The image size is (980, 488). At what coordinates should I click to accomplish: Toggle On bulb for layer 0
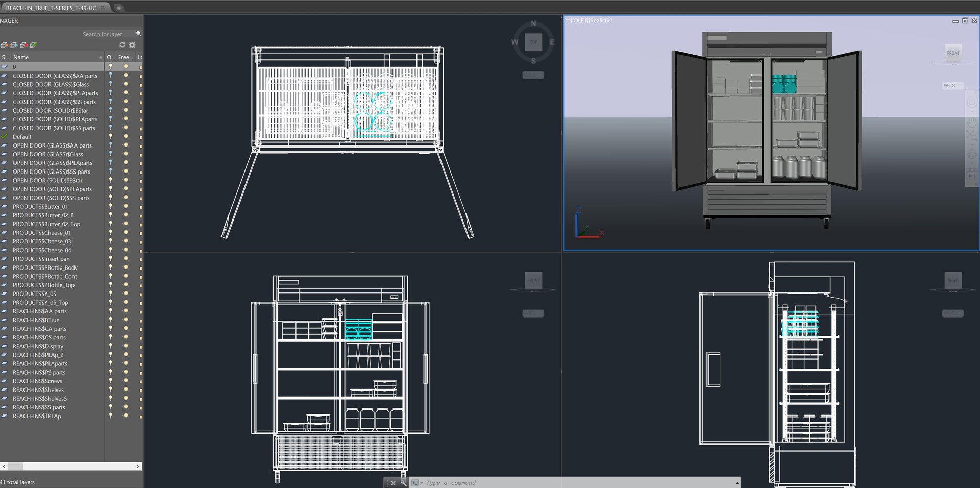click(x=110, y=67)
